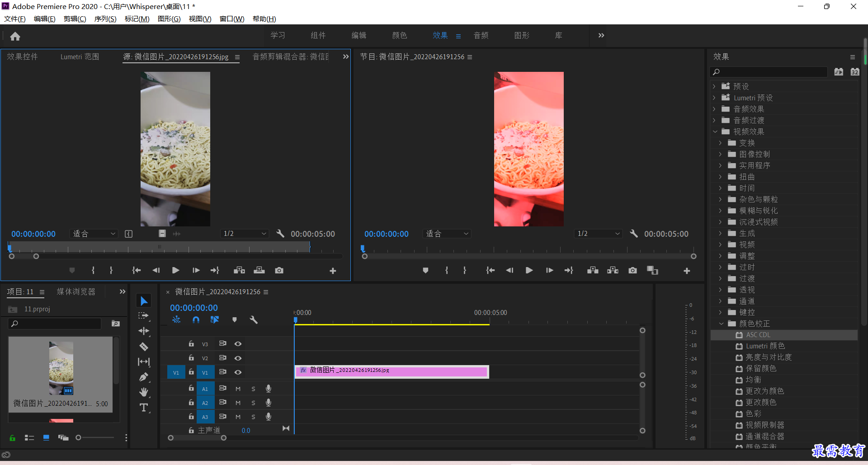
Task: Toggle Snap in timeline
Action: (x=196, y=319)
